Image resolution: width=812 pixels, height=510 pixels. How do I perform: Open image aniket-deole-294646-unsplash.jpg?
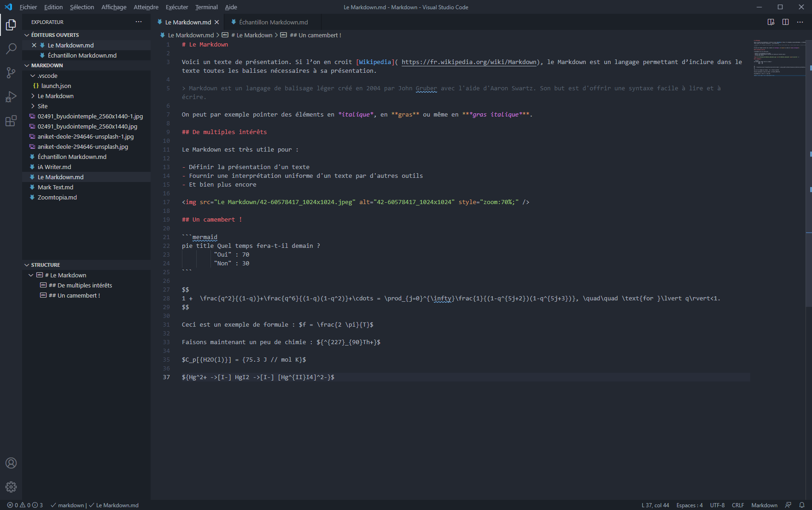[83, 147]
